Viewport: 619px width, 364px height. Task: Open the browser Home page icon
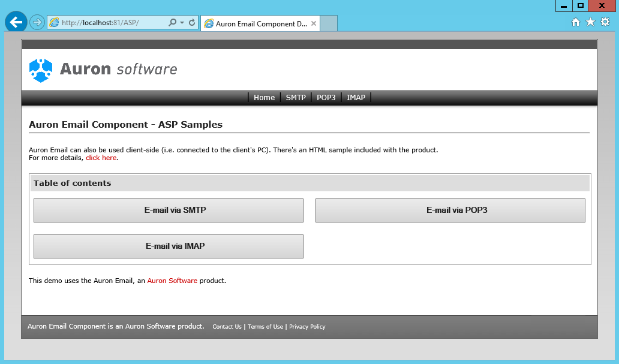(576, 22)
